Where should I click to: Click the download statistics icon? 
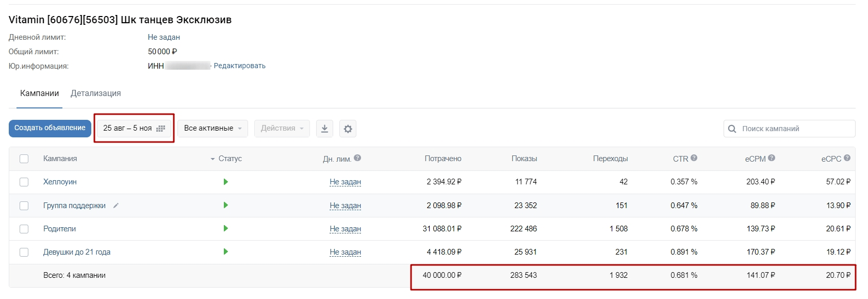coord(324,129)
